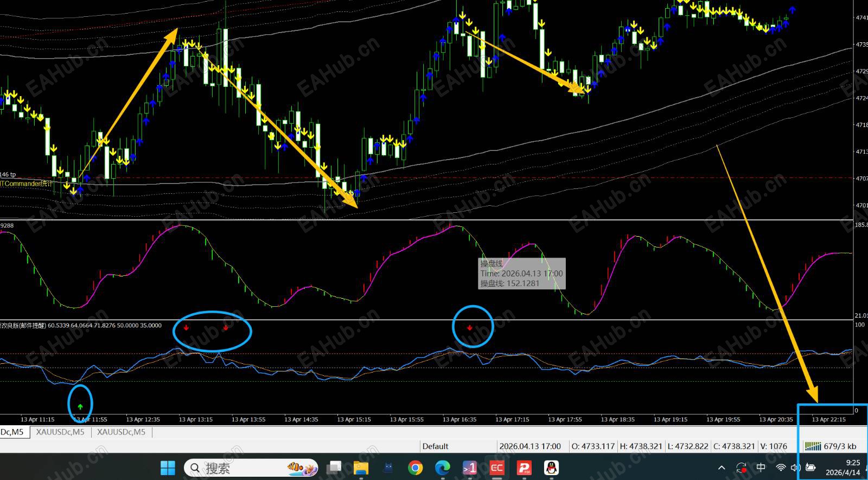Open clock showing 9:25 2026/4/14

pyautogui.click(x=843, y=468)
